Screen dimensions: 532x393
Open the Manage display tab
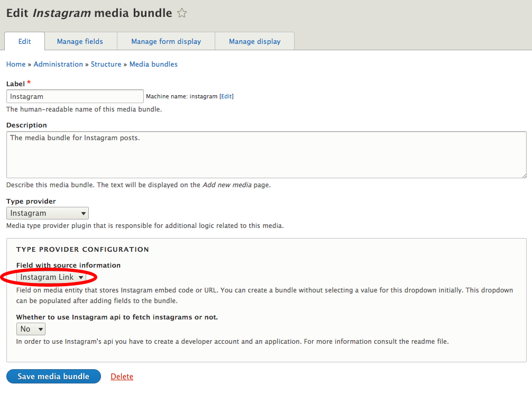point(254,41)
